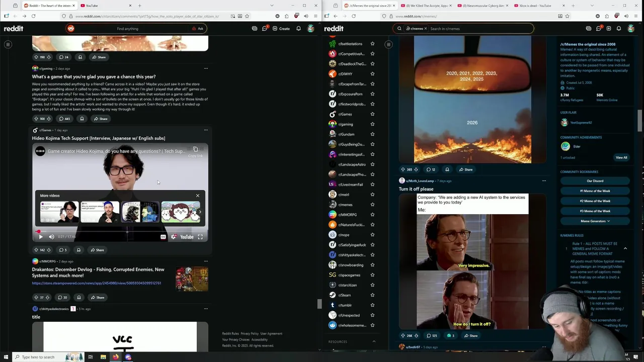
Task: Favorite r/DIWHY with star toggle
Action: (372, 74)
